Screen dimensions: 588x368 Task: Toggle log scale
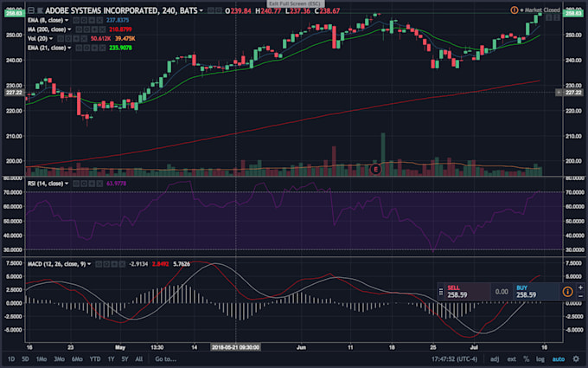[x=540, y=359]
